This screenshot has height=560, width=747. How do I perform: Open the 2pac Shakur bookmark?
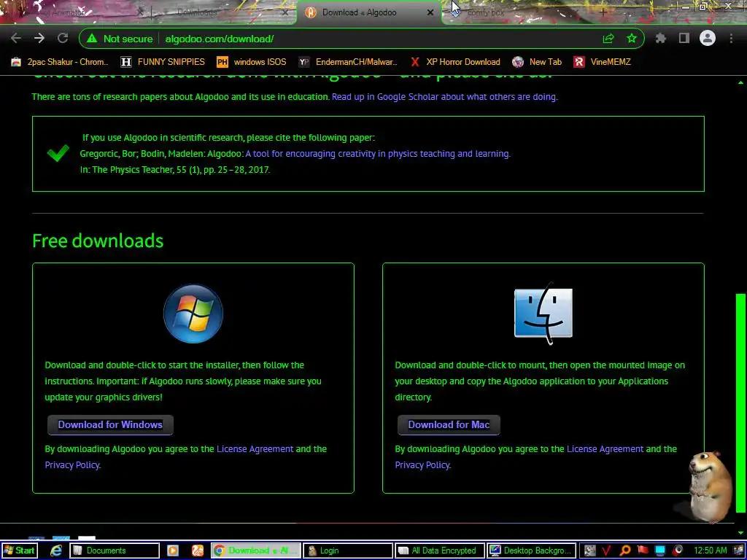click(x=60, y=62)
